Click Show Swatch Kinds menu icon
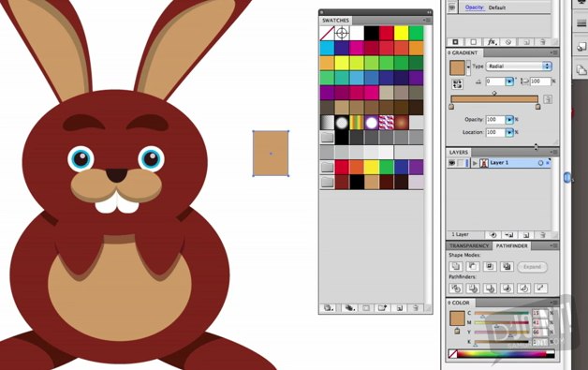588x370 pixels. [349, 308]
